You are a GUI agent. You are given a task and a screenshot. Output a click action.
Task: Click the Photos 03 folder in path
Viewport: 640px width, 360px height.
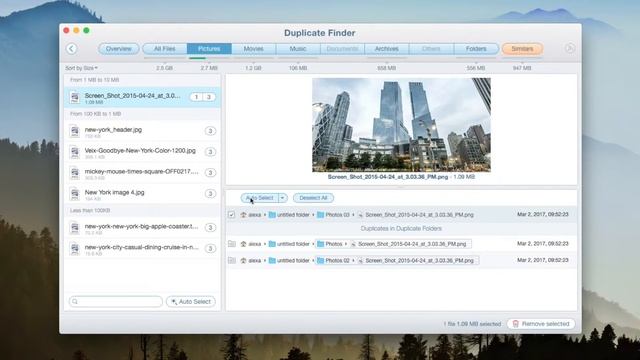click(x=333, y=215)
